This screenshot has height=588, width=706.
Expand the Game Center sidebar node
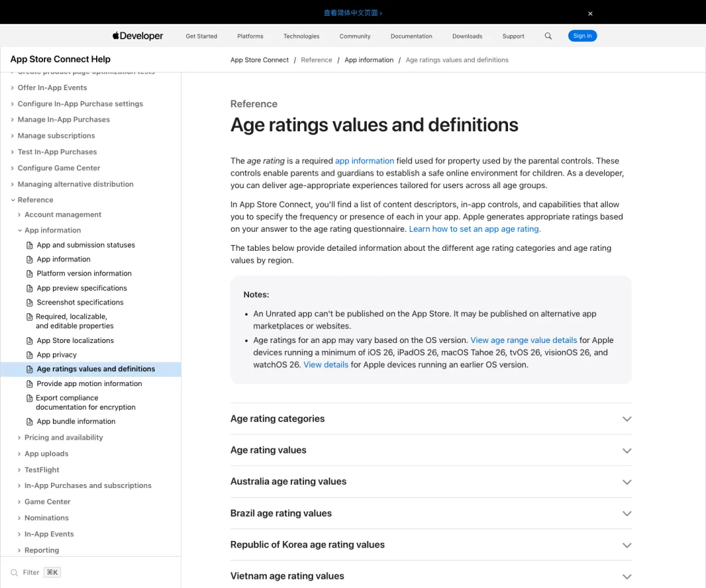pos(20,502)
